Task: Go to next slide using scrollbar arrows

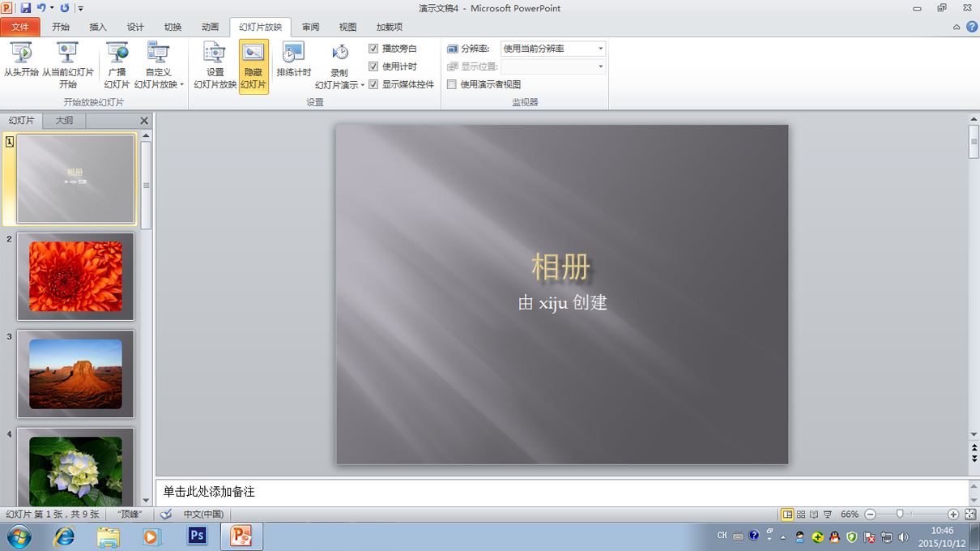Action: 974,459
